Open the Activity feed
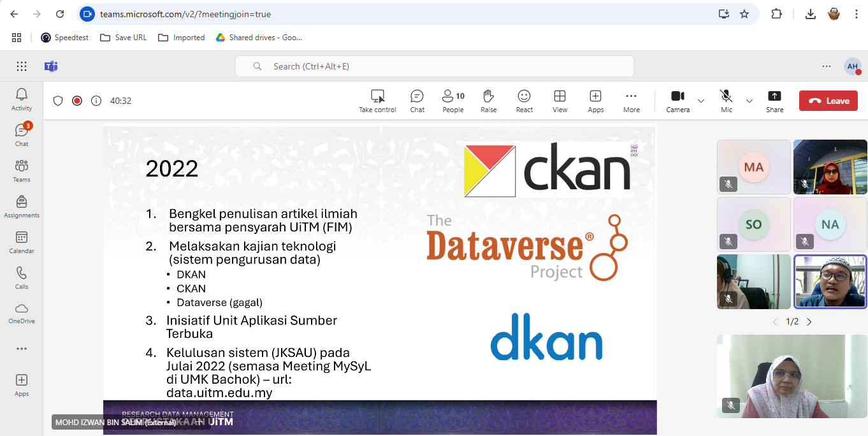 pyautogui.click(x=22, y=99)
